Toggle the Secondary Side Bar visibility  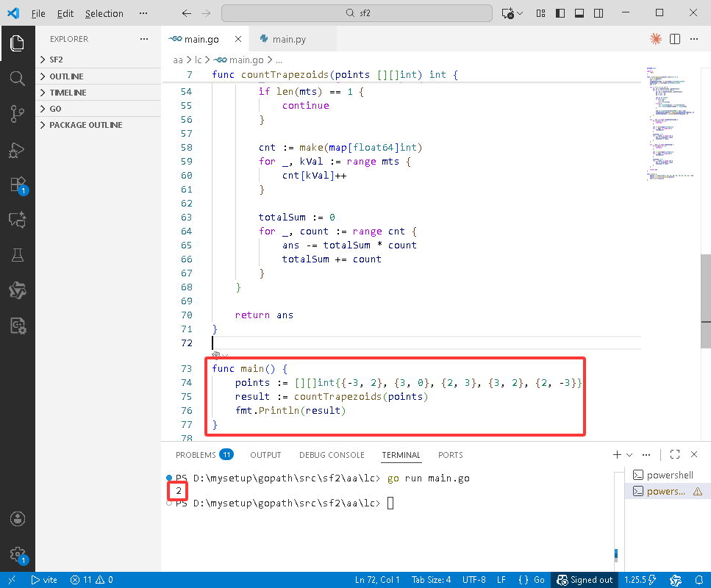(599, 13)
